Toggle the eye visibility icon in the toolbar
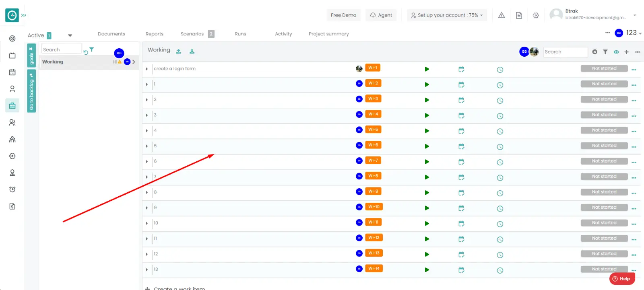This screenshot has height=290, width=644. pos(616,52)
